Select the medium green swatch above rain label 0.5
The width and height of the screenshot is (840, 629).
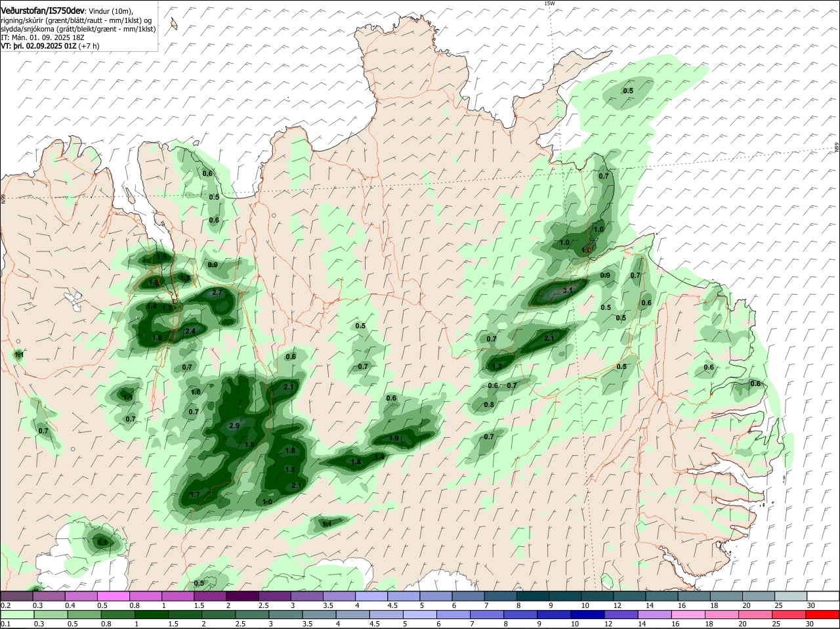point(84,615)
